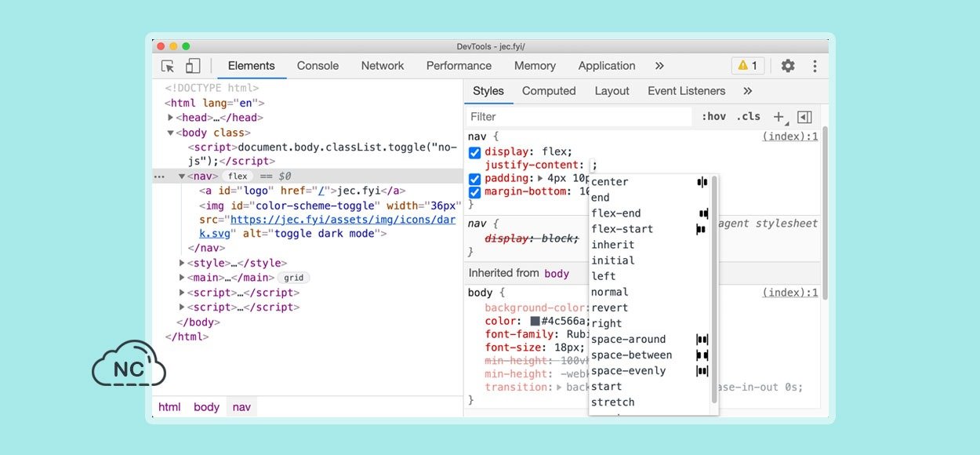This screenshot has width=980, height=455.
Task: Select the closing </html> tag line
Action: tap(187, 337)
